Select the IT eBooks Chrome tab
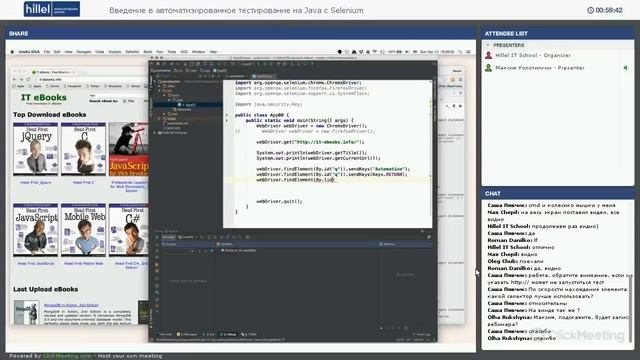This screenshot has height=360, width=640. pos(53,72)
